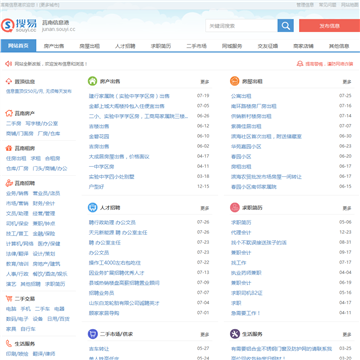
Task: Focus the keyword search input field
Action: [241, 26]
